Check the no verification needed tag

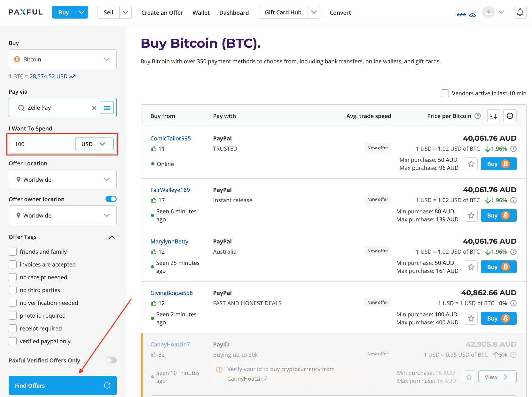click(13, 303)
